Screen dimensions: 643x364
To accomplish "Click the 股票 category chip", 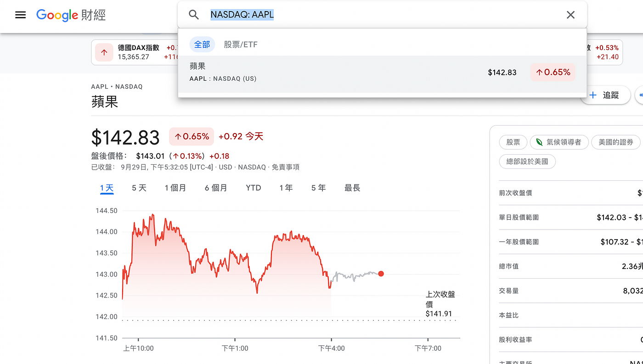I will pos(513,142).
